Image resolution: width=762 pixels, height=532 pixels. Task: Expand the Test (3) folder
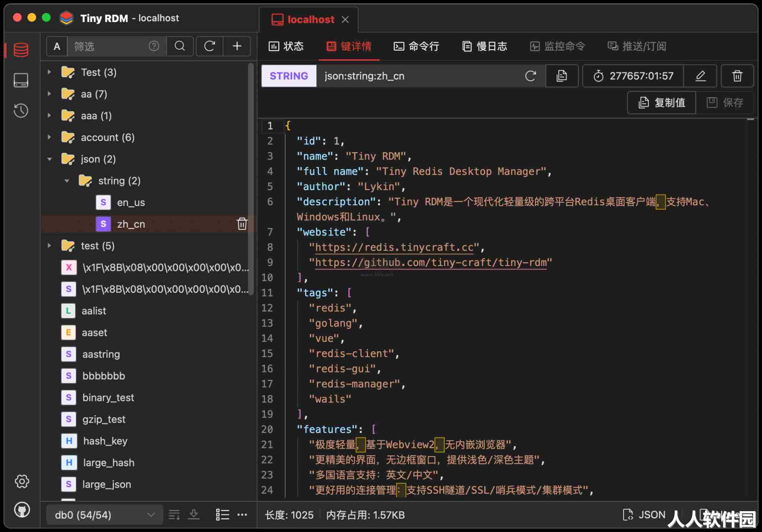point(49,72)
